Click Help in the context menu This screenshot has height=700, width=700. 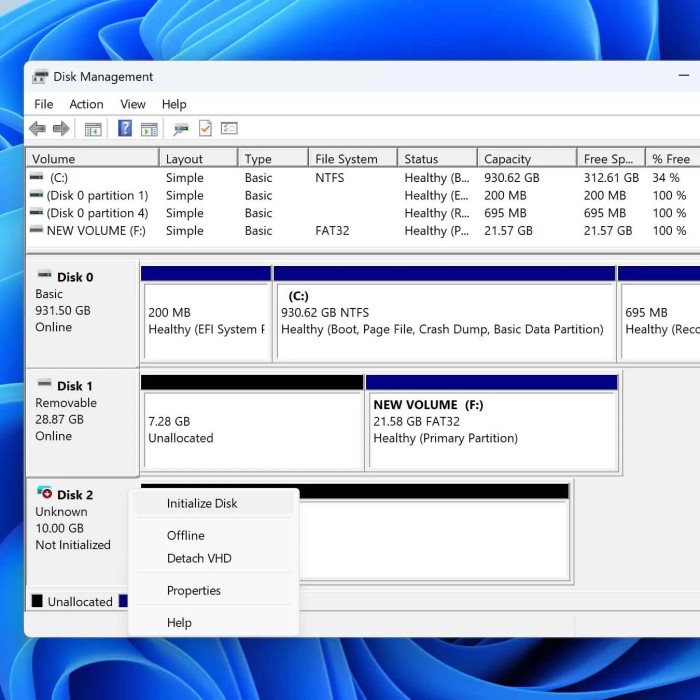coord(213,622)
